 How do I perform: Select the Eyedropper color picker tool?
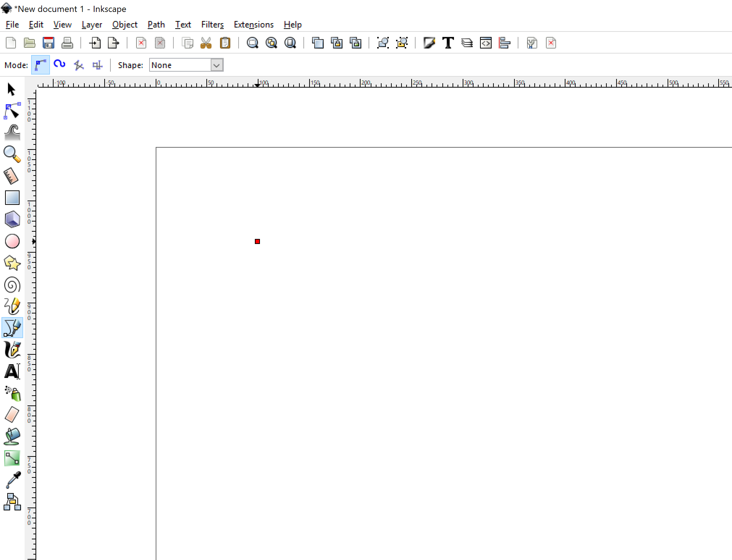point(12,480)
